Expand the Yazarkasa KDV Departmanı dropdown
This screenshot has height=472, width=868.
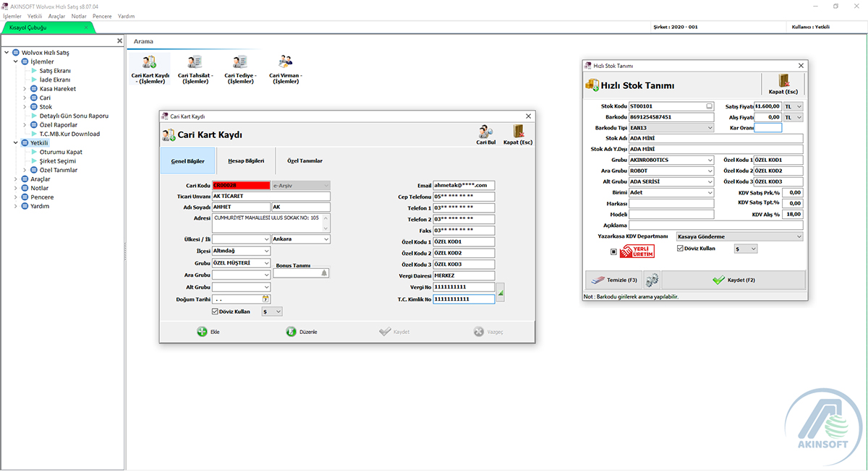(799, 236)
